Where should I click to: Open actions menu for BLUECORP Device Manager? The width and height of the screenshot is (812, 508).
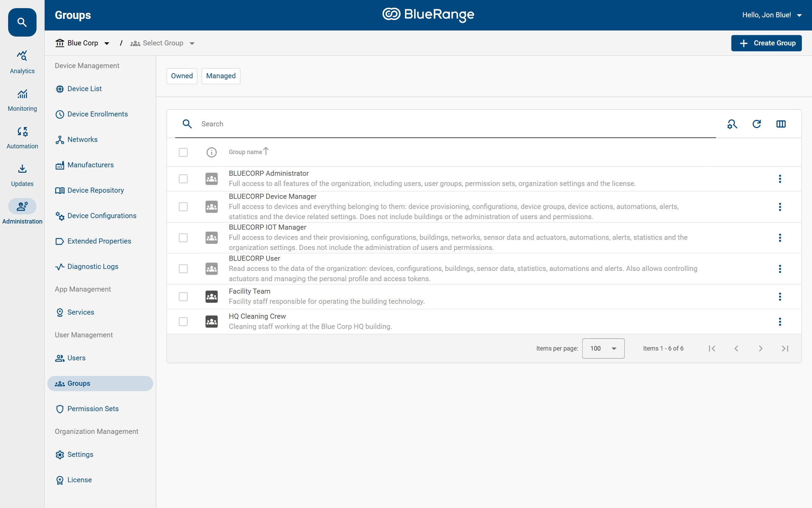(780, 207)
